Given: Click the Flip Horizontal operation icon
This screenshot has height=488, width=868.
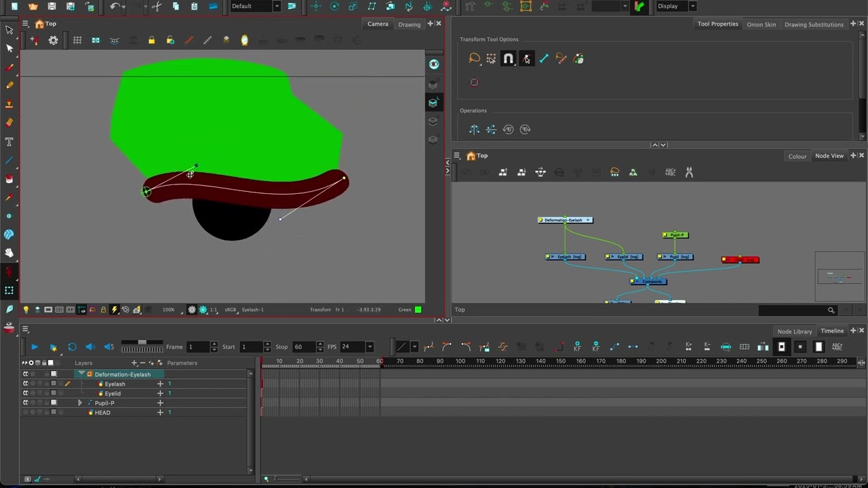Looking at the screenshot, I should tap(474, 129).
